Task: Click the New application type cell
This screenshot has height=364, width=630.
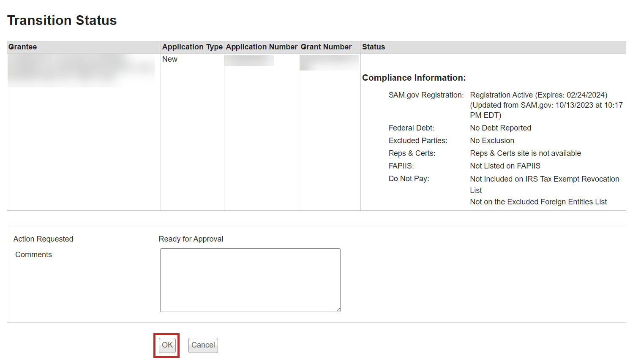Action: click(x=170, y=59)
